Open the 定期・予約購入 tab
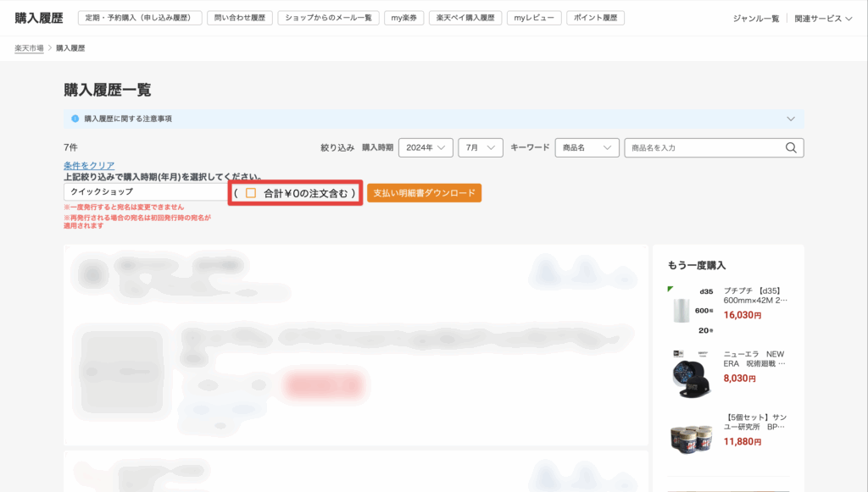 click(140, 18)
